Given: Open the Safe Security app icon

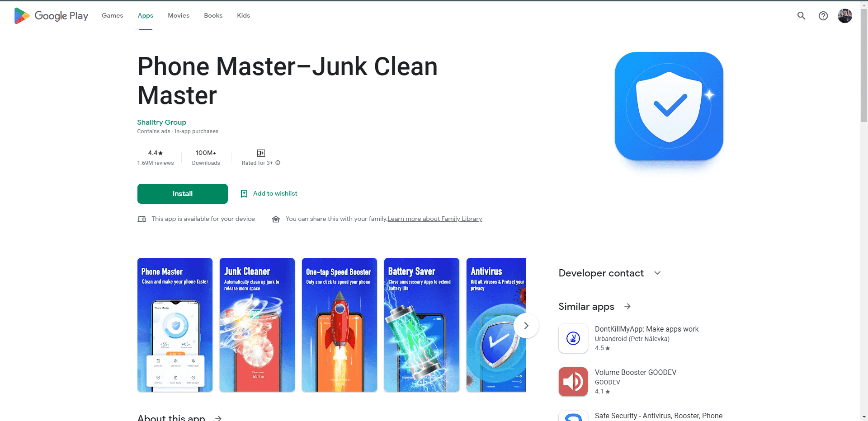Looking at the screenshot, I should (573, 416).
